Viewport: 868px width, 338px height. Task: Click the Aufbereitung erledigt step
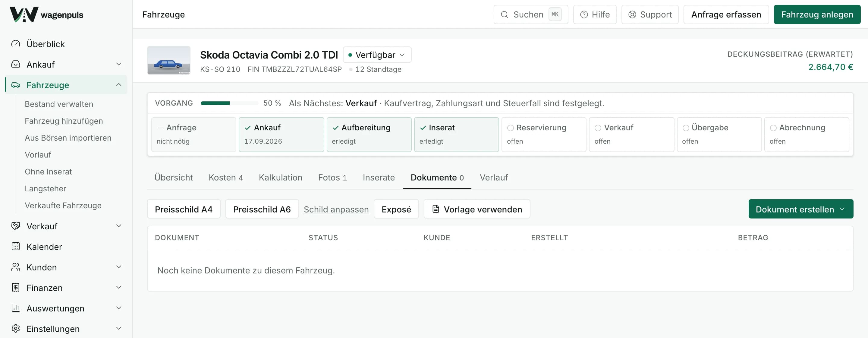pos(369,134)
